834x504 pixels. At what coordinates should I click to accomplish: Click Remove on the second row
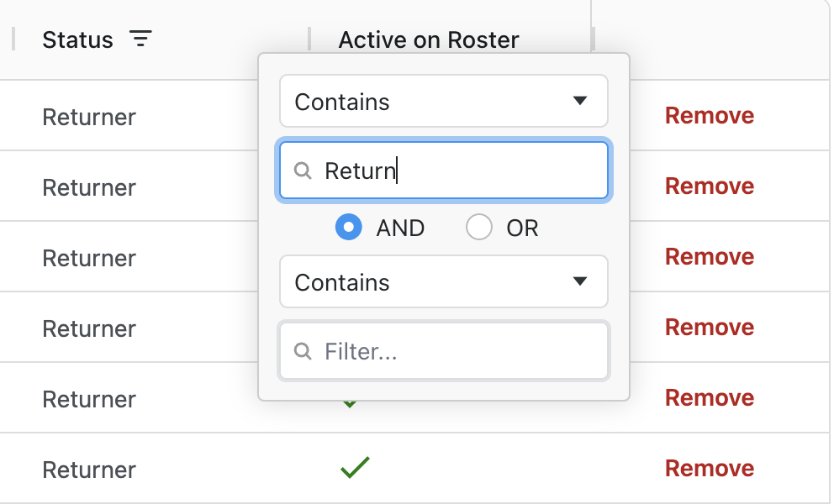(x=709, y=186)
